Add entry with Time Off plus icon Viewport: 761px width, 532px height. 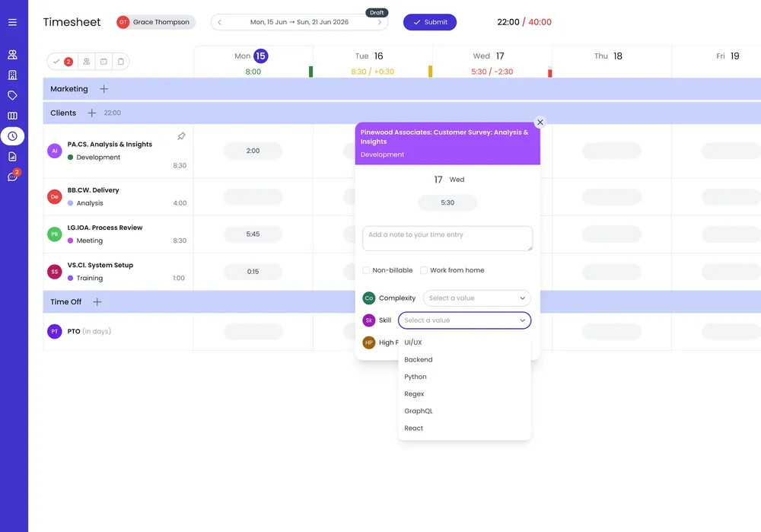click(x=97, y=302)
